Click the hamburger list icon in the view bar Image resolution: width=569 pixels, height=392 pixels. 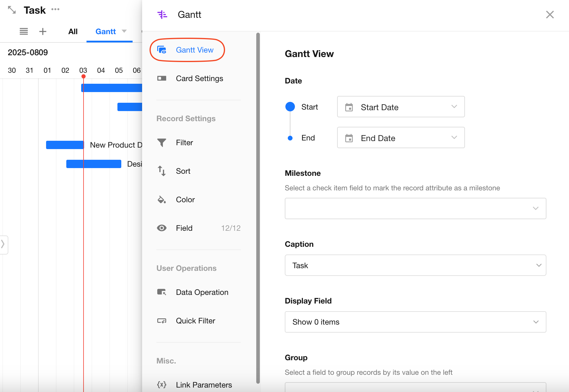point(24,31)
